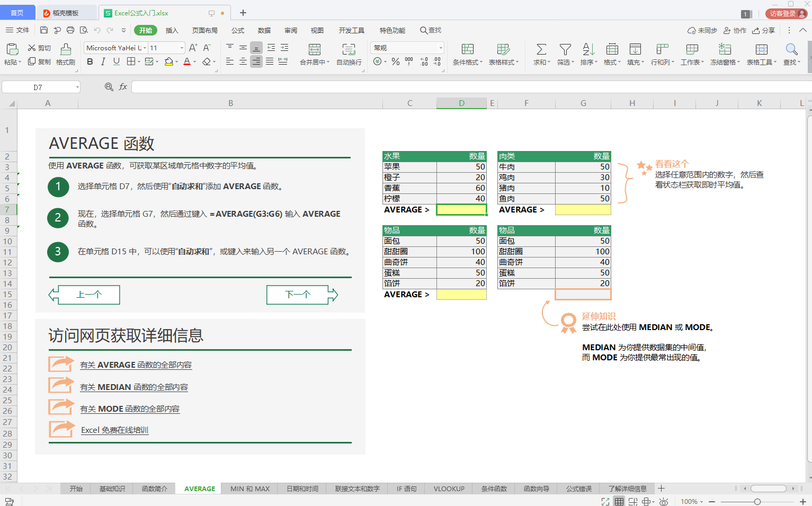Screen dimensions: 812x506
Task: Click the Redo arrow icon
Action: click(x=110, y=30)
